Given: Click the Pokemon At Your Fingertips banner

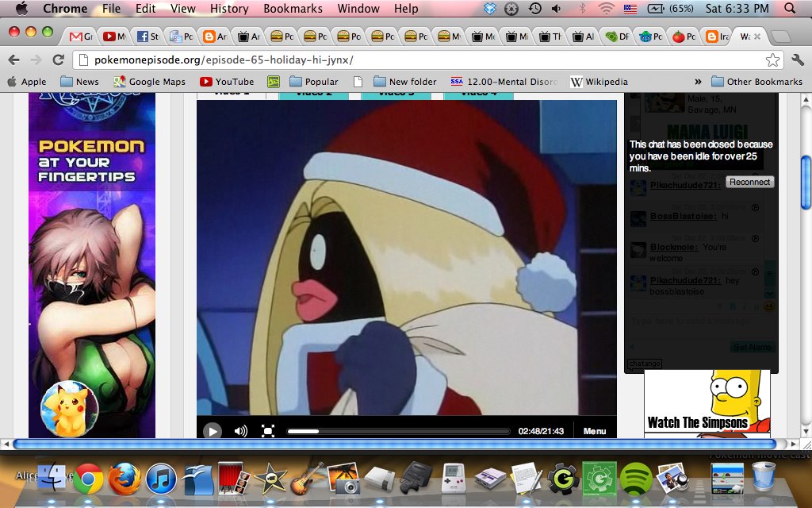Looking at the screenshot, I should click(x=92, y=265).
